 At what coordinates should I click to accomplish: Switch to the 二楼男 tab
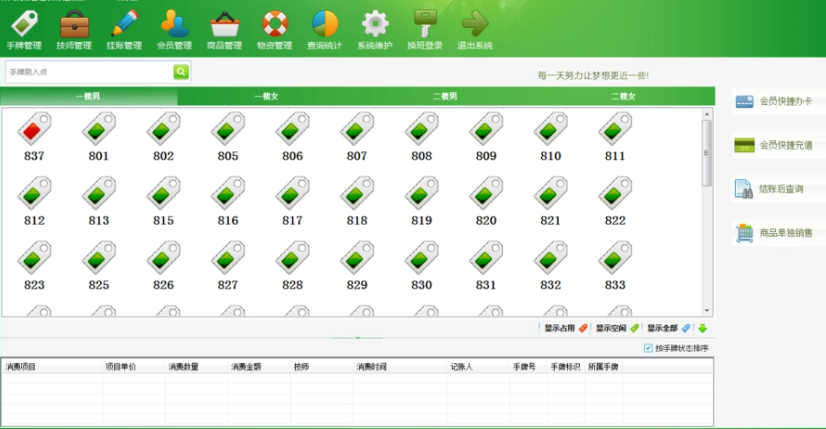point(446,97)
